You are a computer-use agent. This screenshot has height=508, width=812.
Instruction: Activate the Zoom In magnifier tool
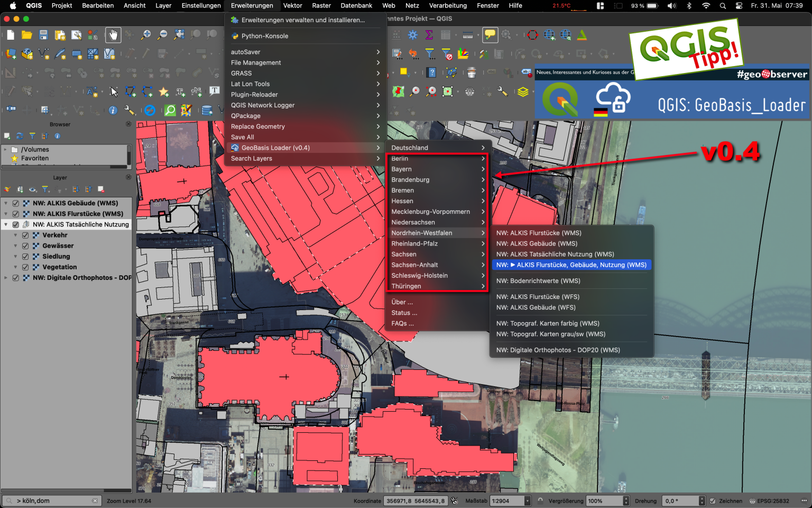pyautogui.click(x=146, y=34)
